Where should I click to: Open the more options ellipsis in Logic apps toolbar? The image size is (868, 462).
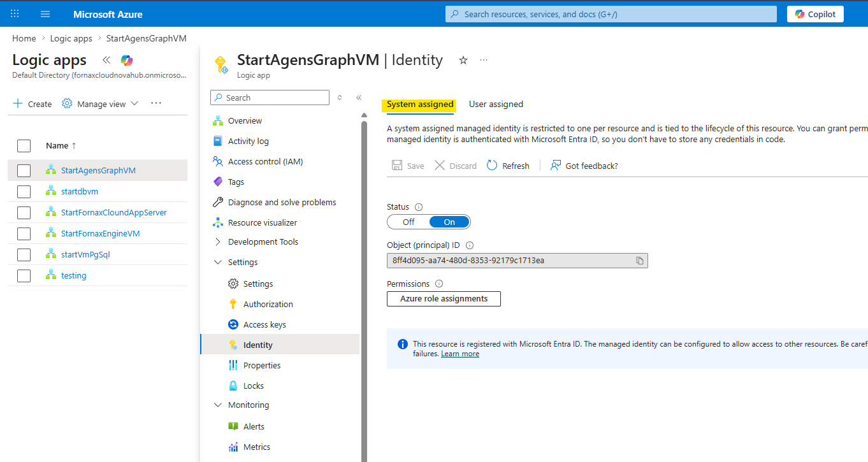pyautogui.click(x=156, y=103)
